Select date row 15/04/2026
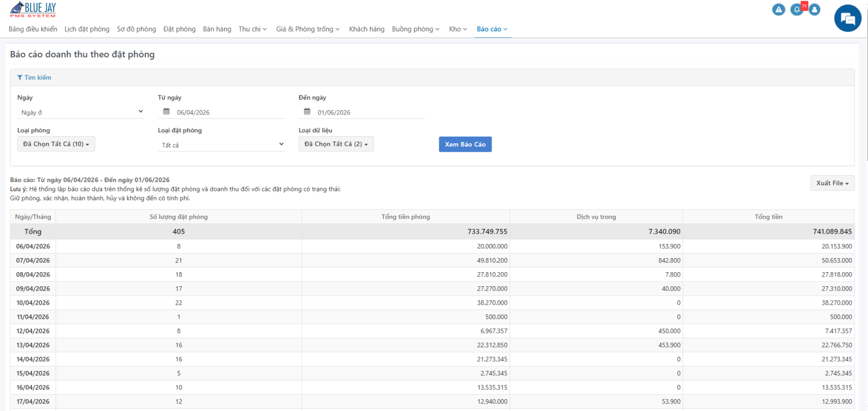This screenshot has height=411, width=868. tap(432, 373)
